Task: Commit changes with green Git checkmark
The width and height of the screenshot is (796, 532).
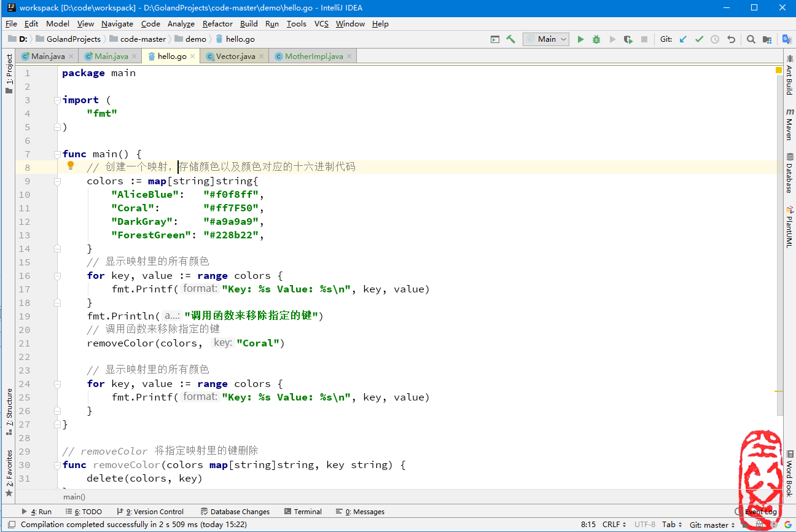Action: (x=699, y=39)
